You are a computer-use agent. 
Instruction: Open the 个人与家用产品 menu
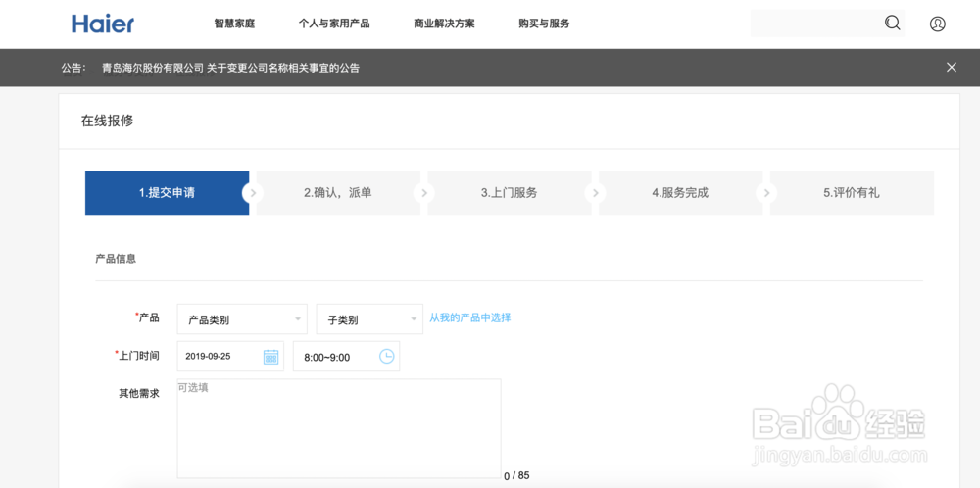coord(334,24)
